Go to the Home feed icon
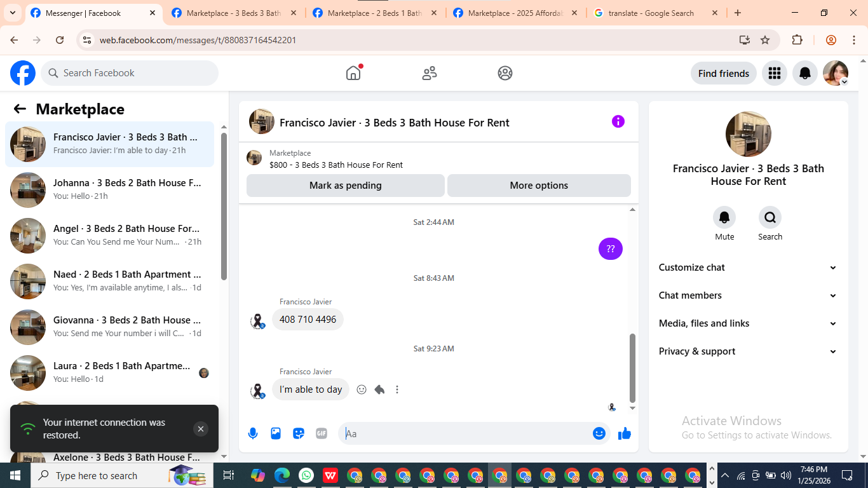868x488 pixels. [x=353, y=73]
